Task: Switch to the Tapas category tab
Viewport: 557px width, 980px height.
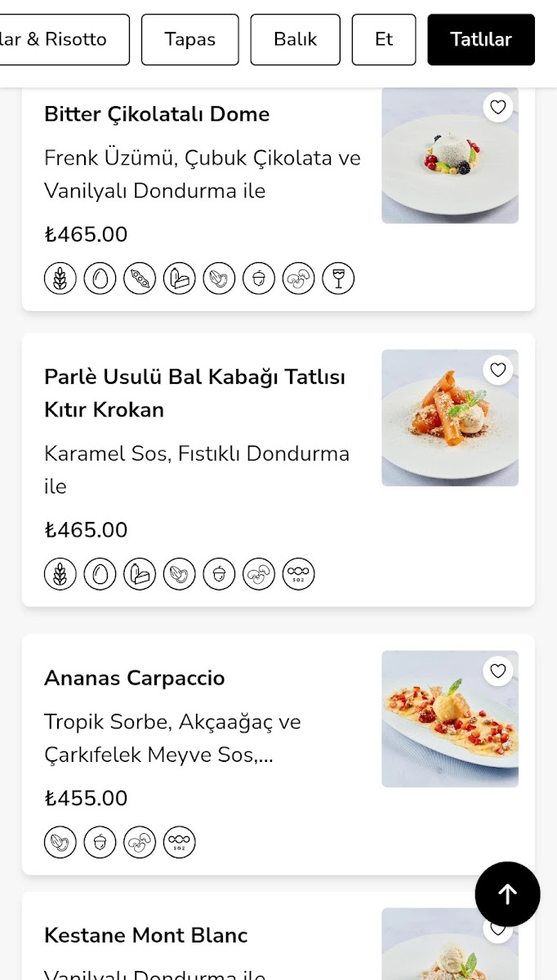Action: [190, 39]
